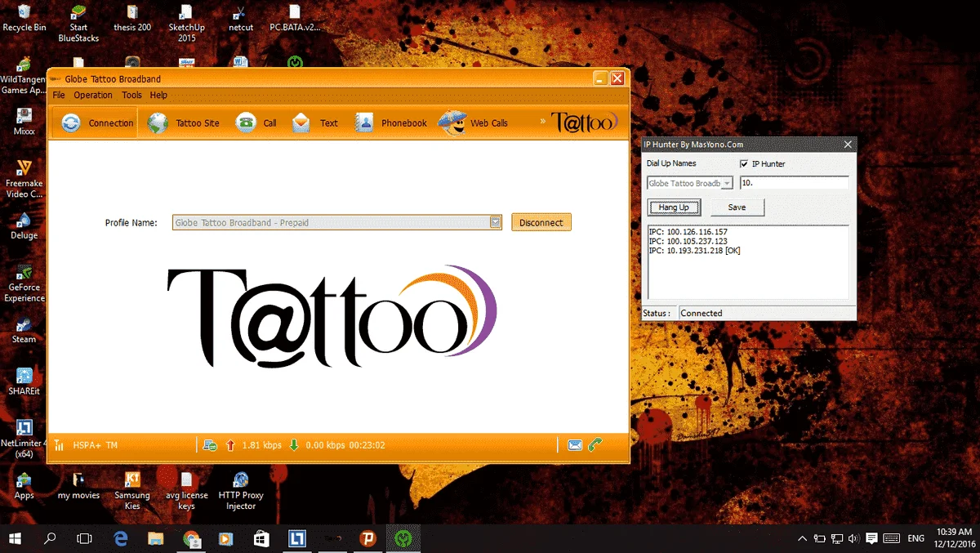Close the IP Hunter window
Viewport: 980px width, 553px height.
point(848,145)
